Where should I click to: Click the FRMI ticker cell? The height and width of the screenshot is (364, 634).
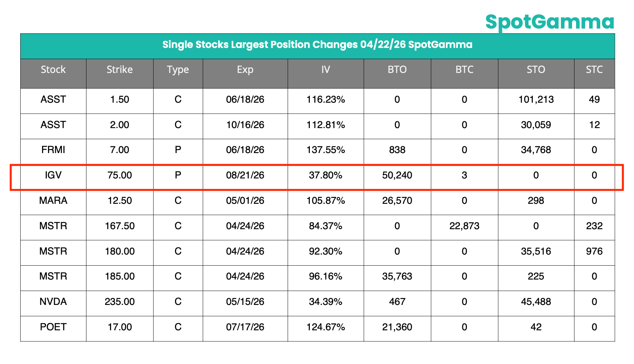[x=53, y=150]
